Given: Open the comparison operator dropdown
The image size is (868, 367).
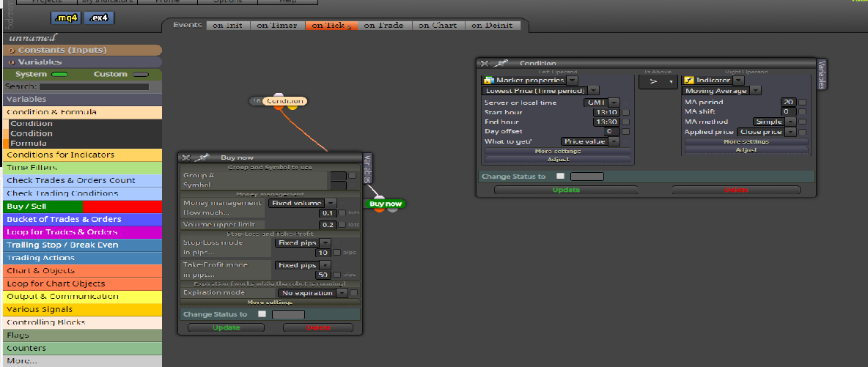Looking at the screenshot, I should click(x=658, y=81).
